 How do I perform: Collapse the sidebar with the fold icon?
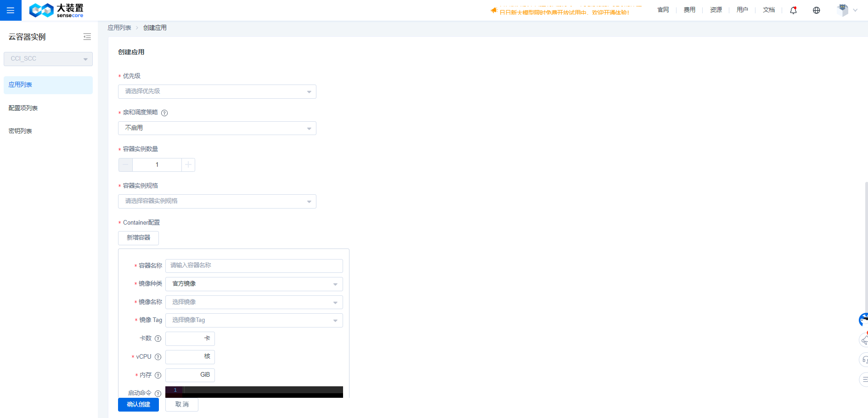click(x=87, y=37)
